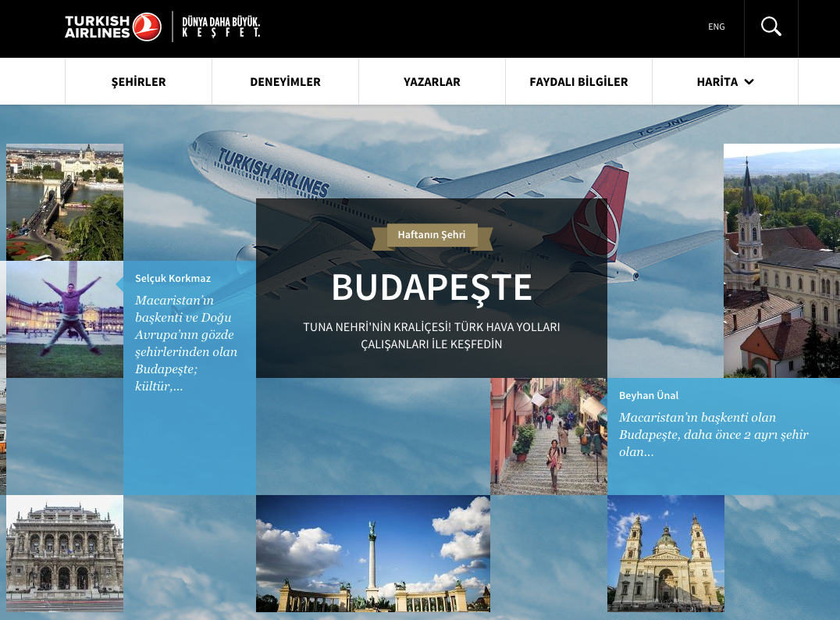Read Selçuk Korkmaz's Budapeşte excerpt

coord(186,343)
